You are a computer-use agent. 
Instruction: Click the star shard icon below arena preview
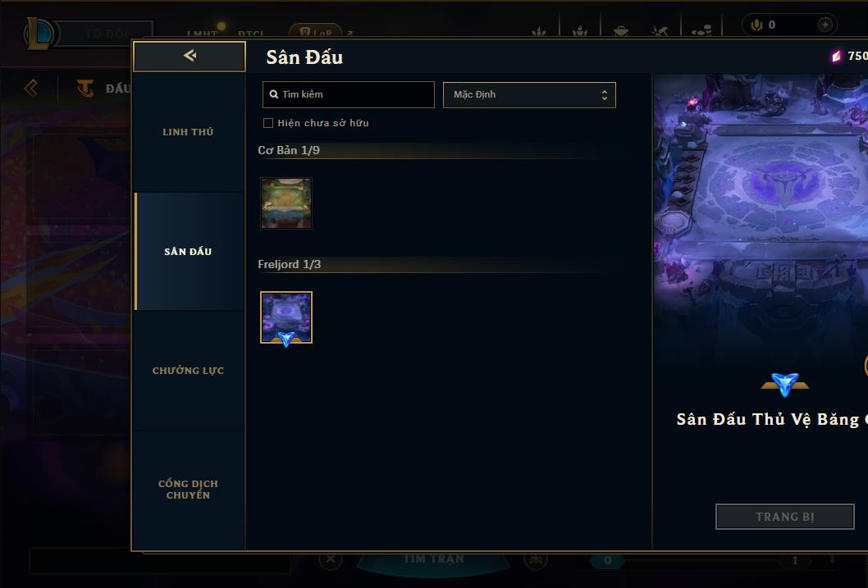point(784,383)
